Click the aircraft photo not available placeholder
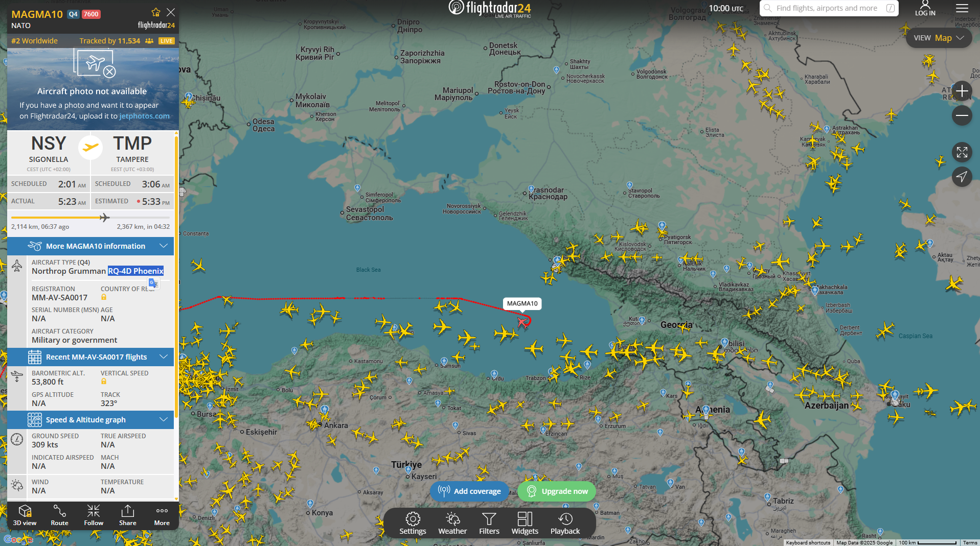980x546 pixels. coord(93,89)
